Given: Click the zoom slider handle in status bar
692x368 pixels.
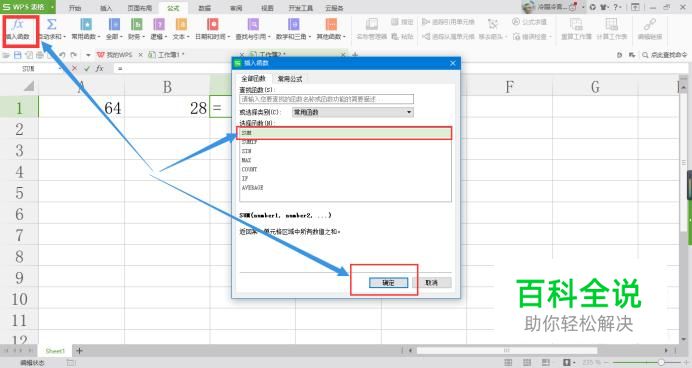Looking at the screenshot, I should (661, 362).
